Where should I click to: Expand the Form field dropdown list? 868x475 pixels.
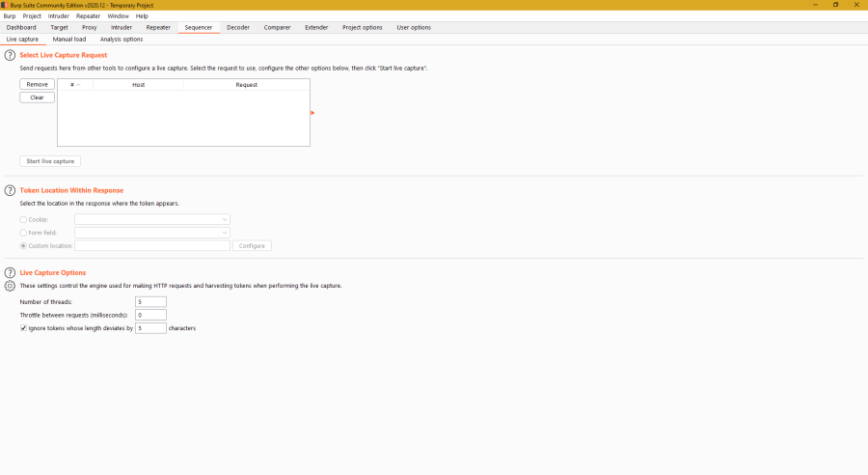[x=225, y=233]
